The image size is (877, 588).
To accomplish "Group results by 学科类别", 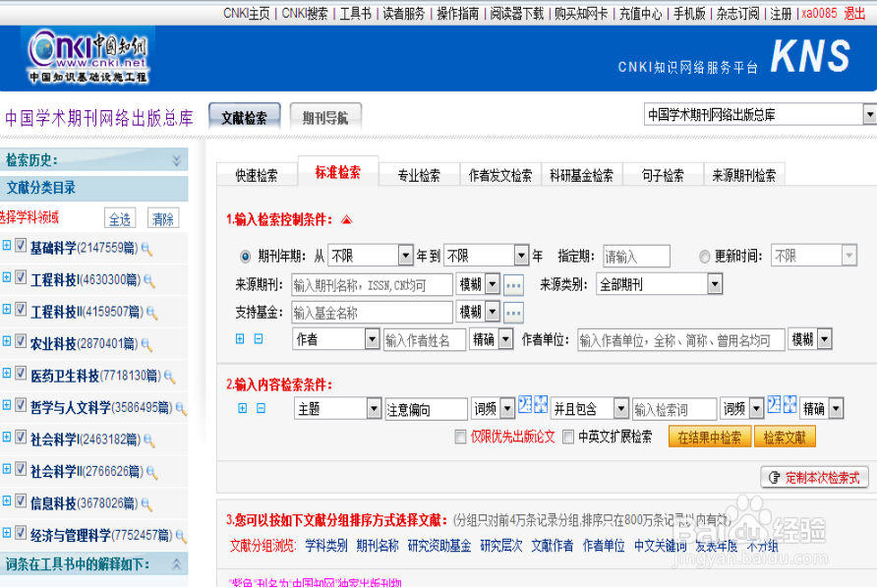I will tap(326, 546).
